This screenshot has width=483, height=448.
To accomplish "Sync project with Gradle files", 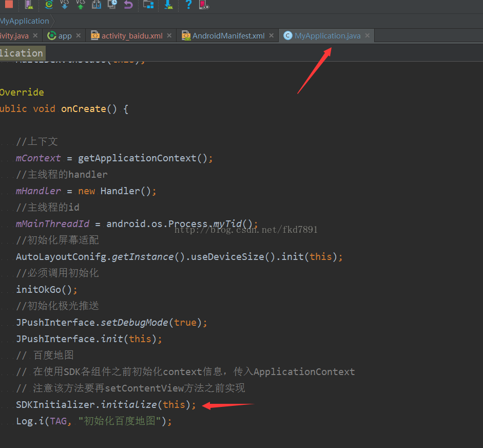I will coord(49,5).
